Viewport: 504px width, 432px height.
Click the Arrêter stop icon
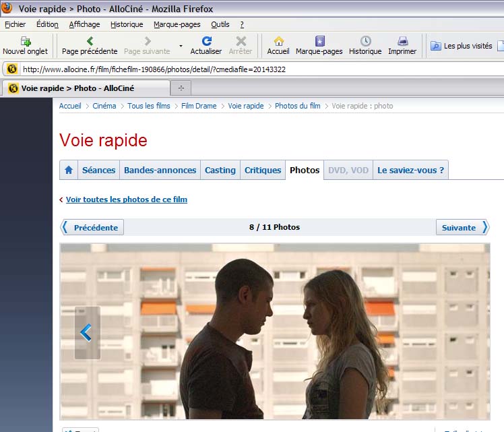(x=241, y=46)
